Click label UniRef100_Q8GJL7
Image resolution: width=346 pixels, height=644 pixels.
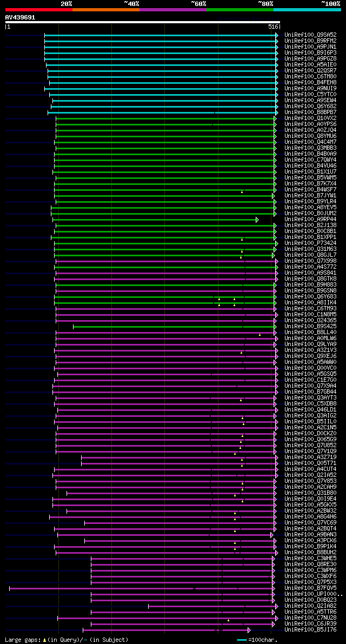pos(310,255)
